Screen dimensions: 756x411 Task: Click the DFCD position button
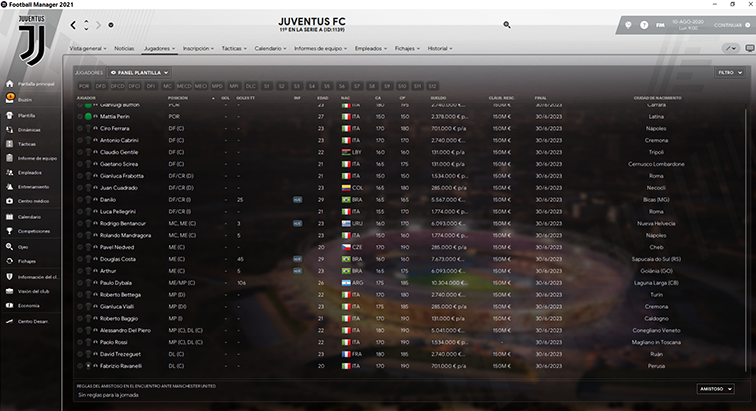coord(117,86)
